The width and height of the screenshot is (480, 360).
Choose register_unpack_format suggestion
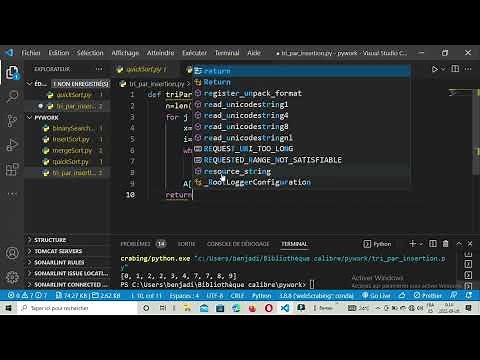(x=302, y=93)
